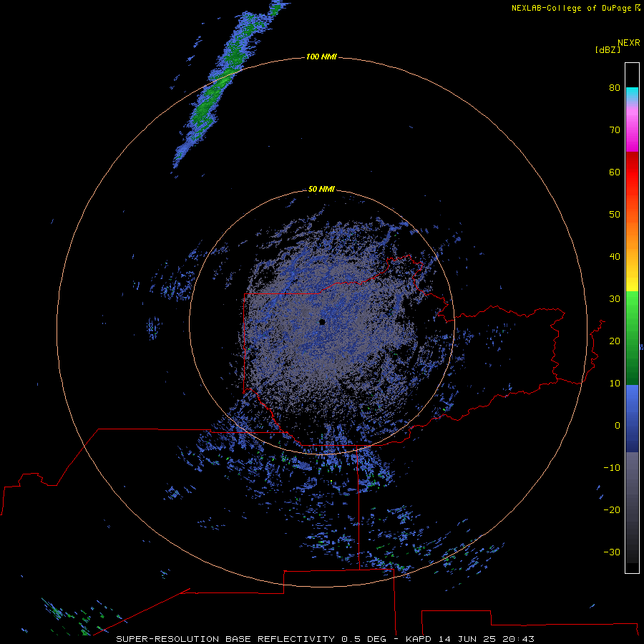
Task: Click the 30 value on dBZ scale
Action: pos(615,299)
